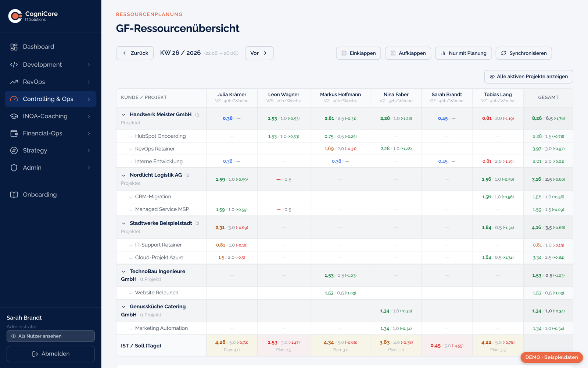The height and width of the screenshot is (368, 588).
Task: Expand the Strategy submenu chevron
Action: (x=89, y=151)
